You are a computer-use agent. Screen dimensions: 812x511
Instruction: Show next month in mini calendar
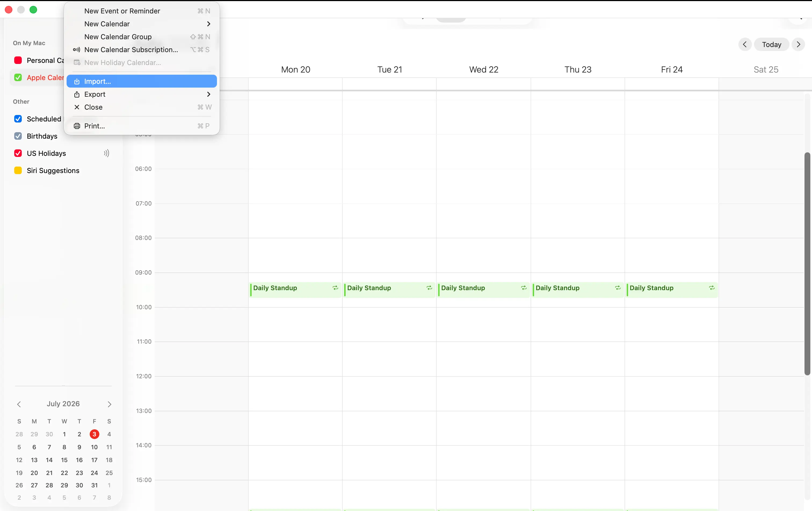109,404
